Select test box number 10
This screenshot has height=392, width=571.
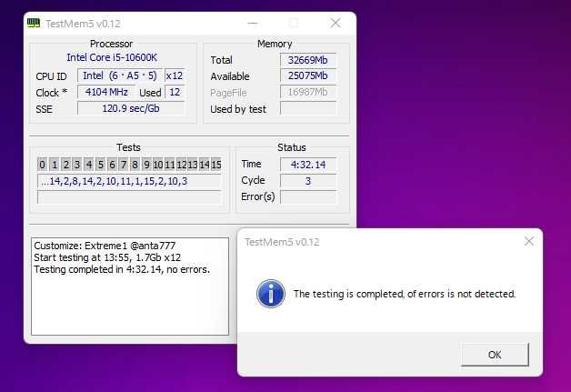pos(158,165)
